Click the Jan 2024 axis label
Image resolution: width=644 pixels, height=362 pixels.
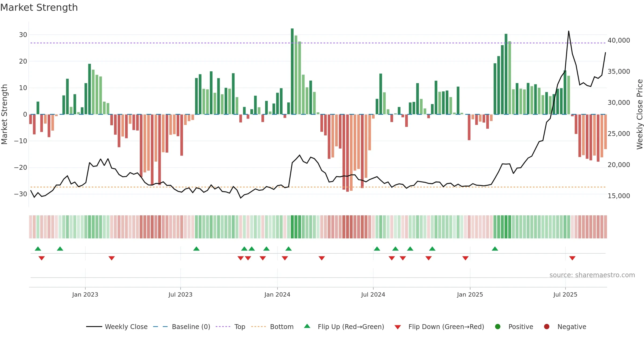tap(277, 294)
